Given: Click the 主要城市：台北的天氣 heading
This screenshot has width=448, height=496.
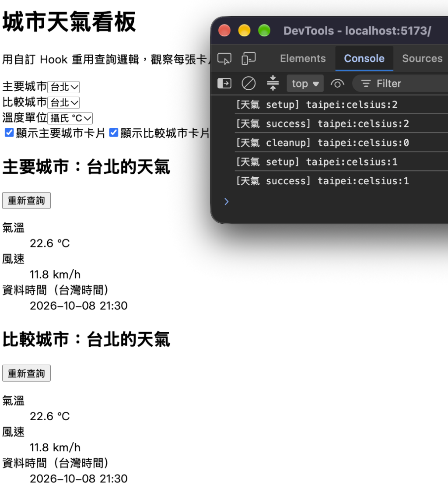Looking at the screenshot, I should (86, 167).
